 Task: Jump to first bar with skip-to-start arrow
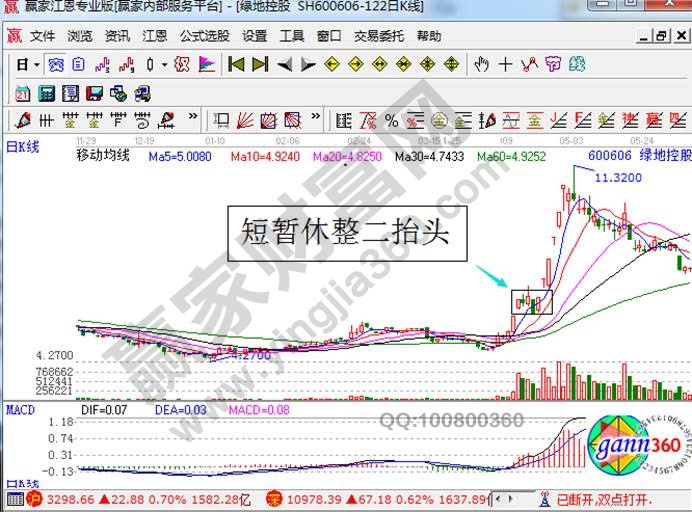[x=236, y=65]
